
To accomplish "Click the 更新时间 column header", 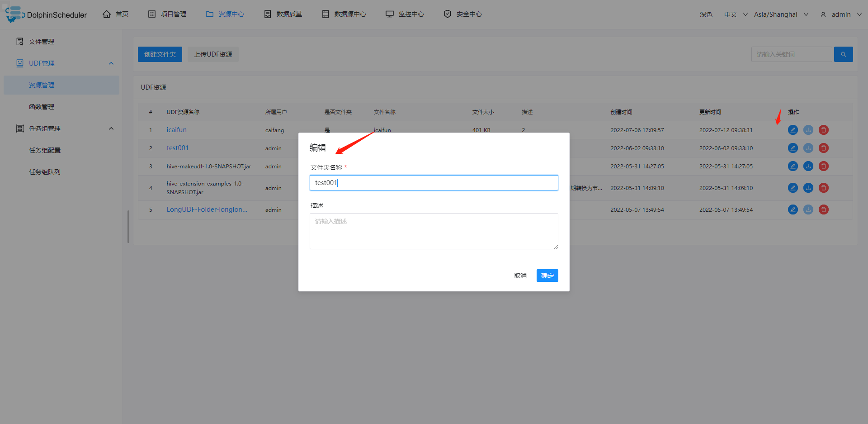I will 710,112.
